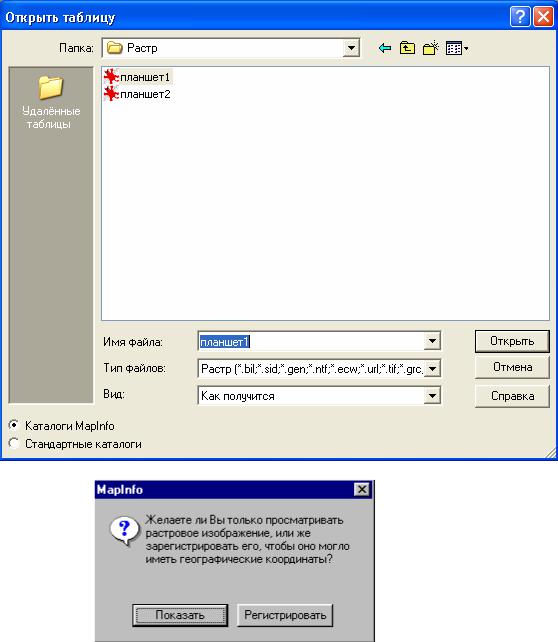Go up one folder level
This screenshot has width=558, height=642.
407,48
